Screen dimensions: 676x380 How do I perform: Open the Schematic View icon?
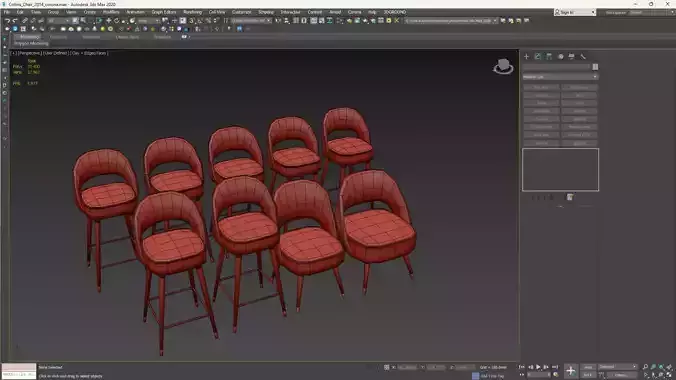click(x=330, y=20)
